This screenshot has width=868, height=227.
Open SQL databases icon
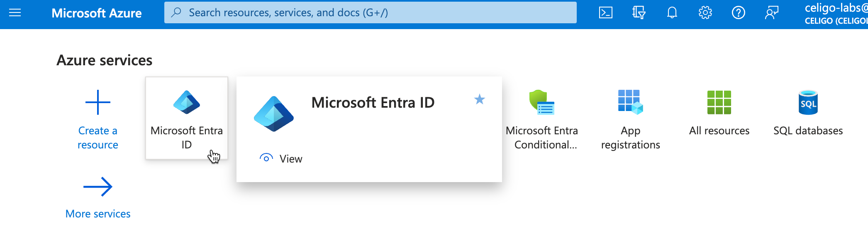click(808, 102)
